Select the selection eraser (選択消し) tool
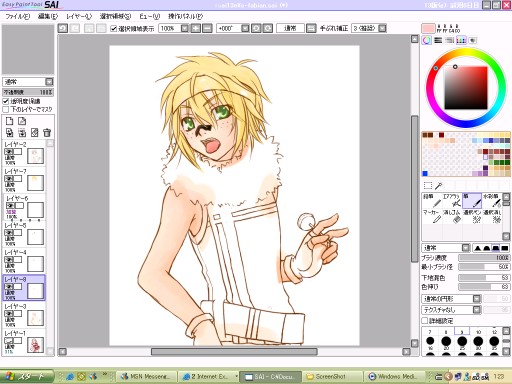Image resolution: width=512 pixels, height=384 pixels. (492, 216)
